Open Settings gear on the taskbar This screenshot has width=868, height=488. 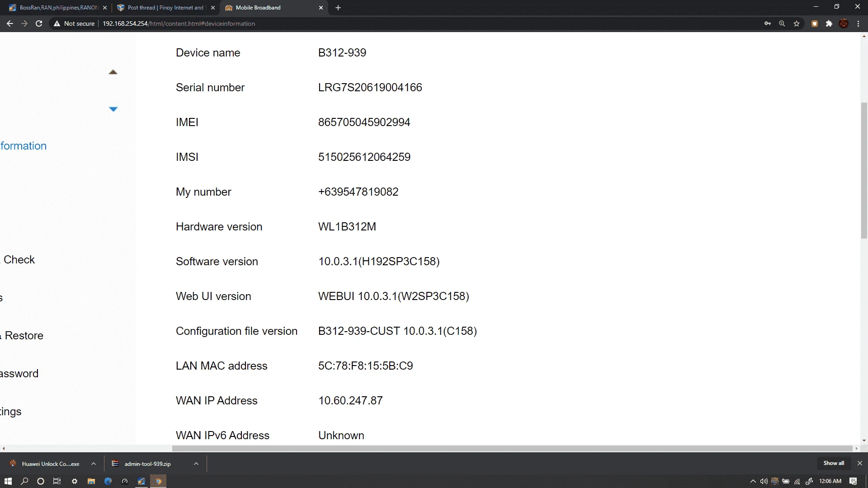pos(75,481)
